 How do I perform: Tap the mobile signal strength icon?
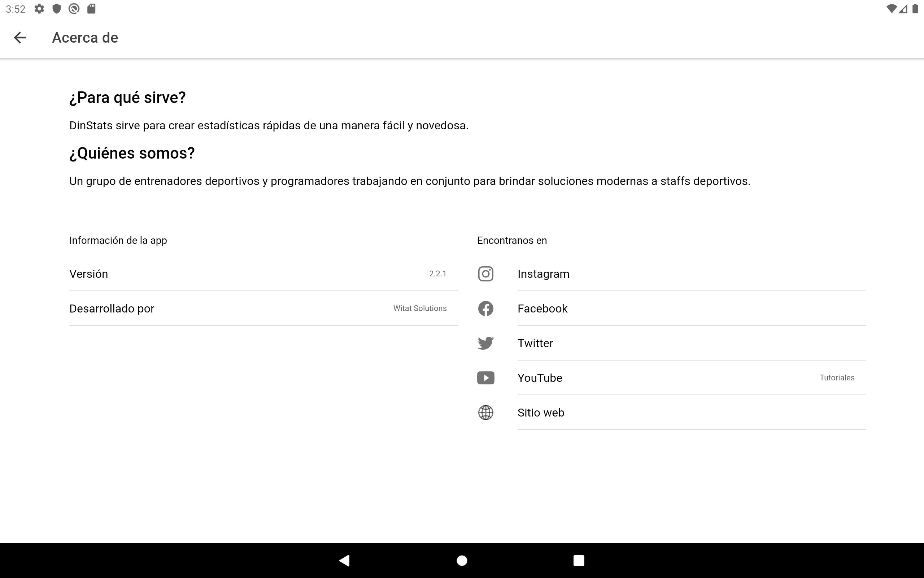click(903, 9)
